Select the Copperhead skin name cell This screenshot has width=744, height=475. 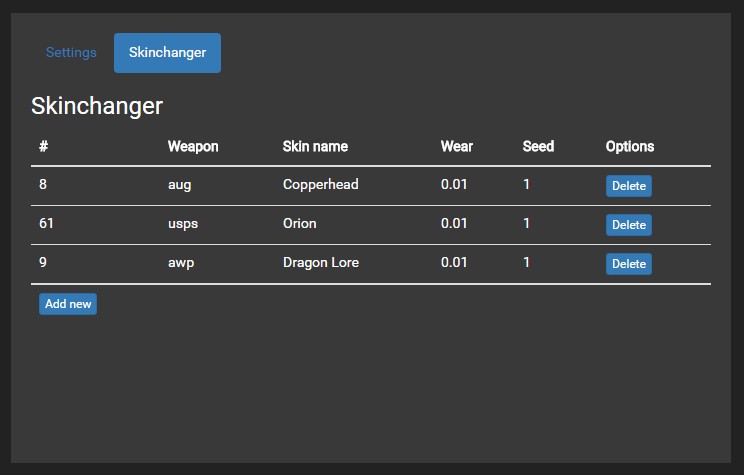(x=321, y=185)
